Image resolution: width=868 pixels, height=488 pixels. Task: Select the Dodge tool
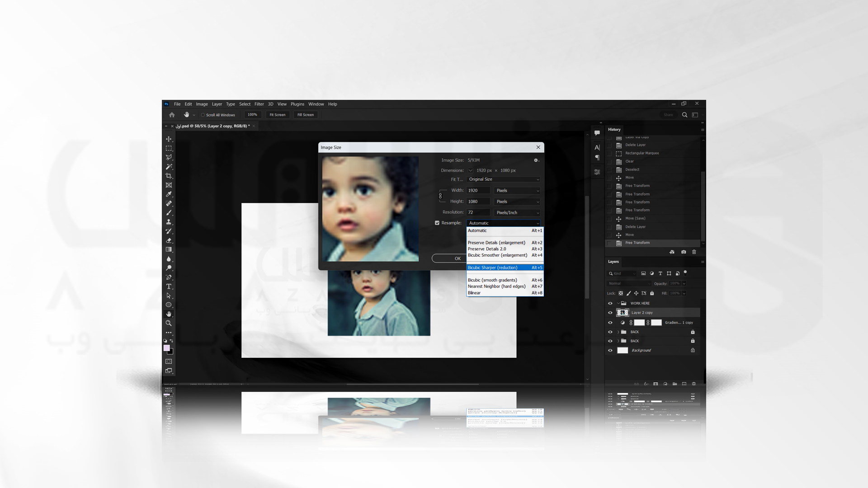(169, 268)
